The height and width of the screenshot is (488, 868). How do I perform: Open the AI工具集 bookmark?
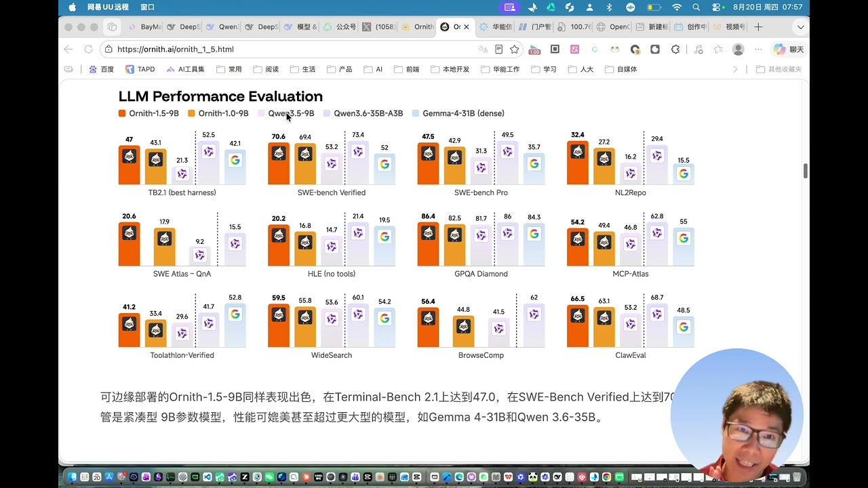tap(185, 69)
